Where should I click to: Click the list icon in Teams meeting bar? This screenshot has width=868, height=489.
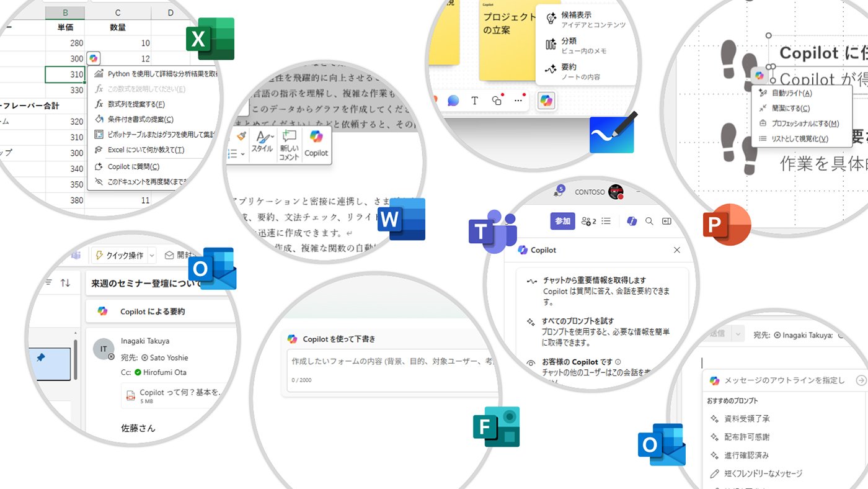[x=607, y=221]
